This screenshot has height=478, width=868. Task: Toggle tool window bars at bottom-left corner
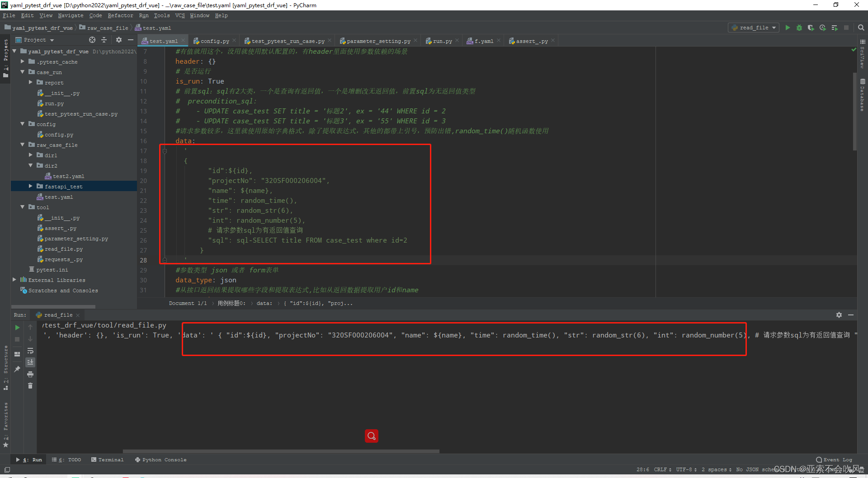point(7,470)
